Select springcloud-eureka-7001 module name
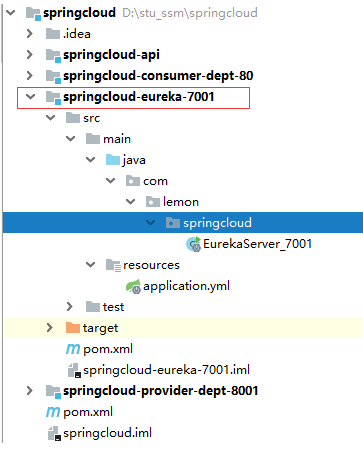This screenshot has width=363, height=453. (x=139, y=97)
